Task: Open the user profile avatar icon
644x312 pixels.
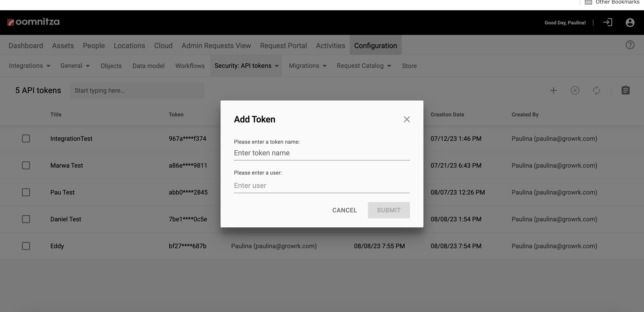Action: (630, 22)
